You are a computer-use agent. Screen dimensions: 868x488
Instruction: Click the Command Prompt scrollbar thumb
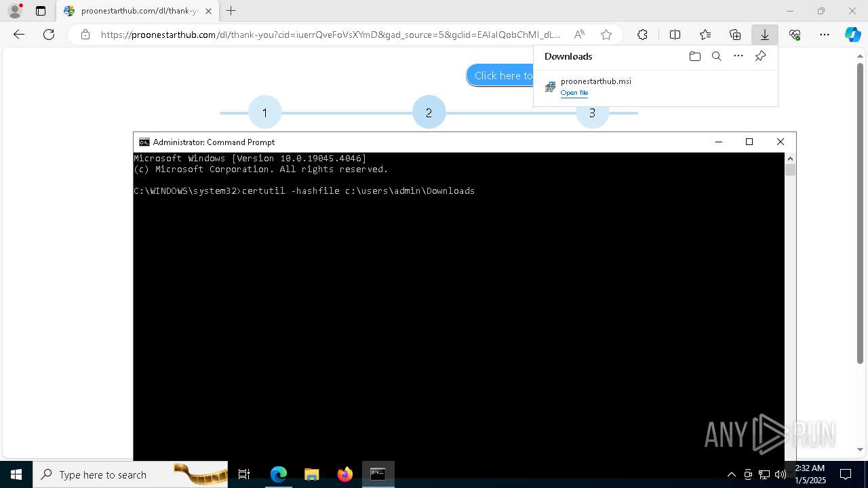click(x=790, y=169)
